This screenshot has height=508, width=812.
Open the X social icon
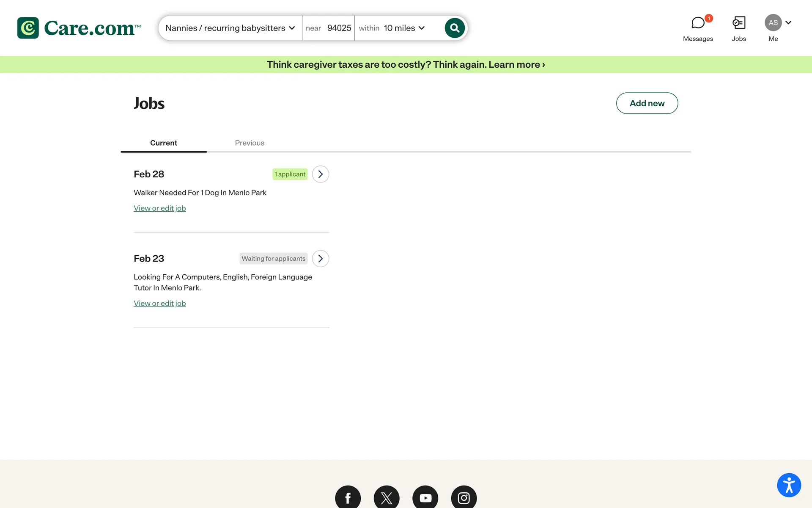click(x=386, y=498)
